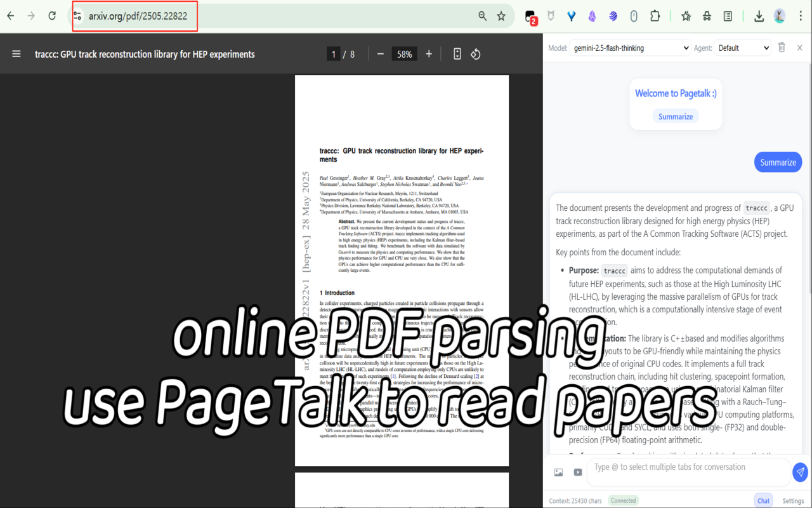This screenshot has height=508, width=812.
Task: Clear conversation with the trash icon
Action: pyautogui.click(x=782, y=47)
